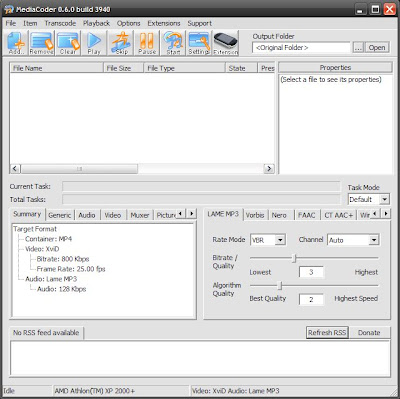Screen dimensions: 400x399
Task: Click file list scrollbar left arrow
Action: point(15,169)
